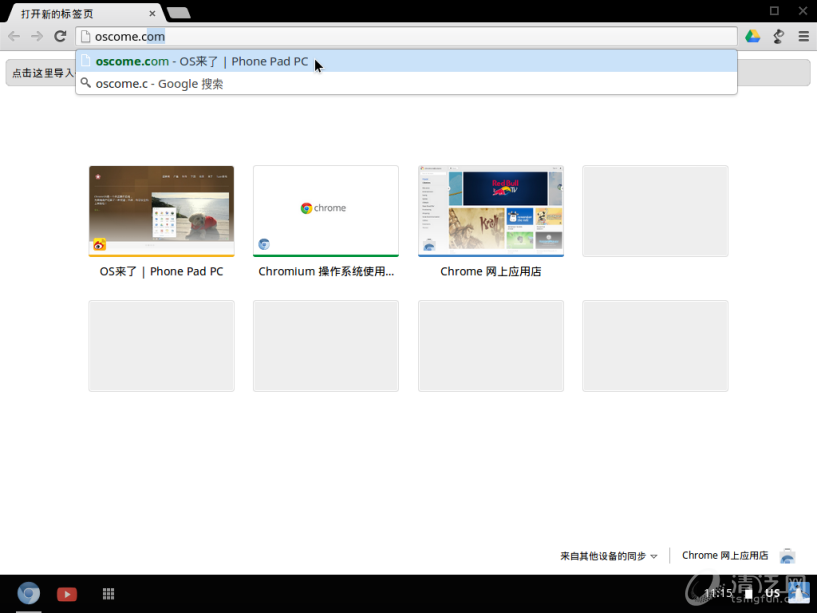This screenshot has width=817, height=613.
Task: Open the apps launcher grid
Action: (x=108, y=594)
